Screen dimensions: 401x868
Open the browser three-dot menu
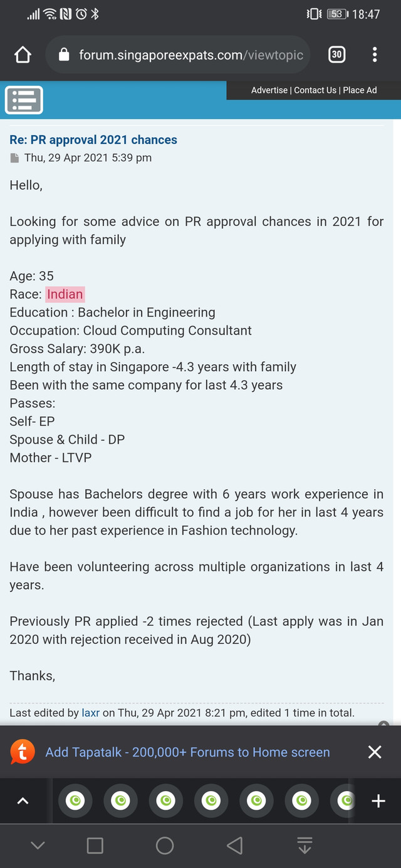point(375,54)
